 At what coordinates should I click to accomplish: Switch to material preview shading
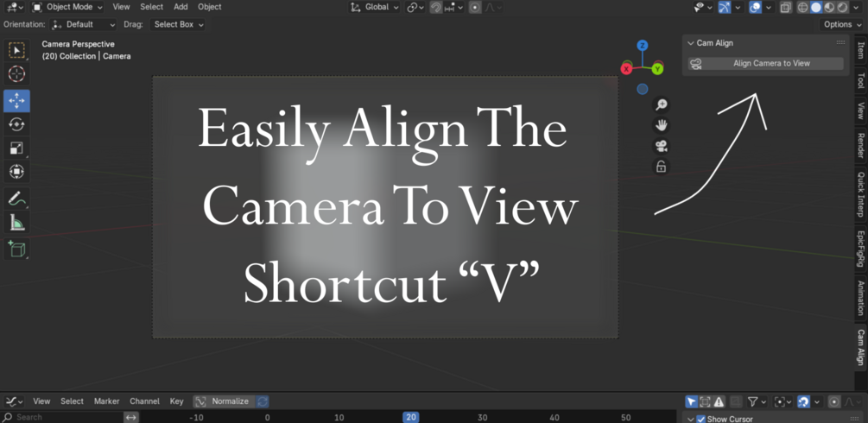pyautogui.click(x=829, y=7)
